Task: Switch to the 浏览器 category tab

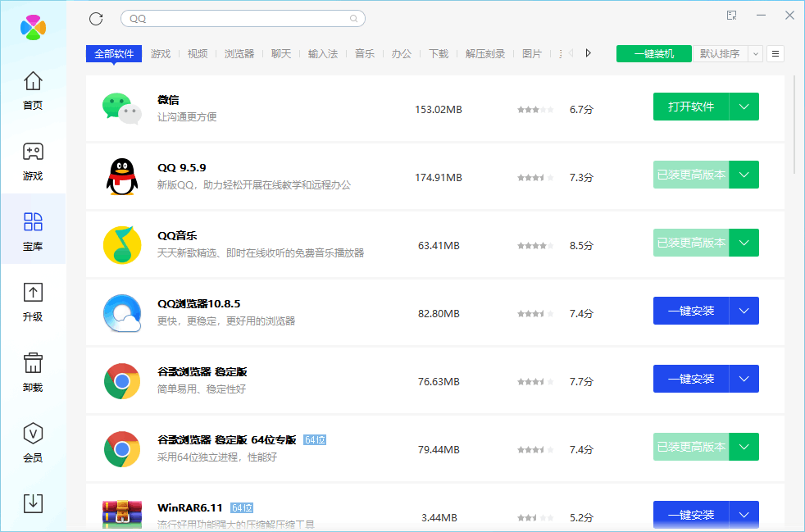Action: point(239,53)
